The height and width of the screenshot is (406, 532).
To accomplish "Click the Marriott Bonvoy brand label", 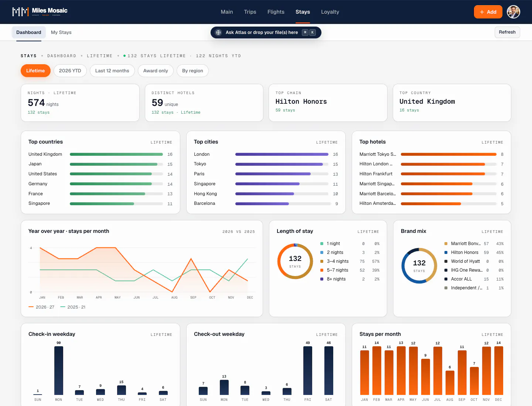I will [466, 244].
